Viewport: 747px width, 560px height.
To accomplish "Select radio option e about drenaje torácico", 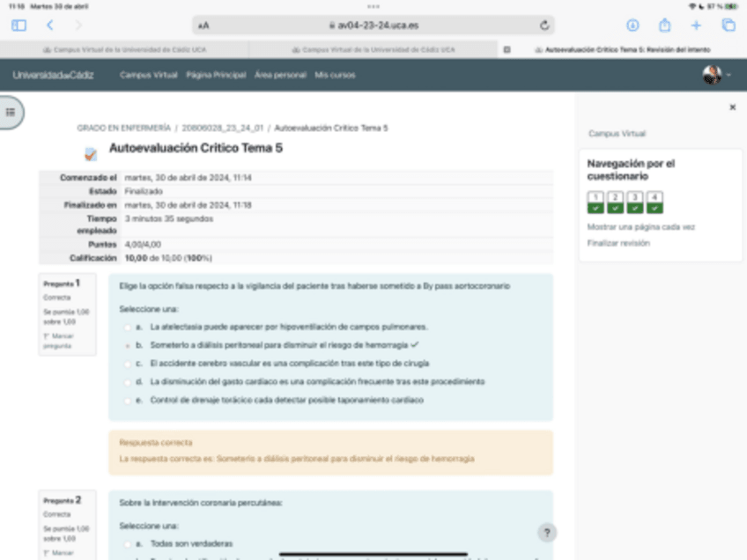I will (x=127, y=400).
